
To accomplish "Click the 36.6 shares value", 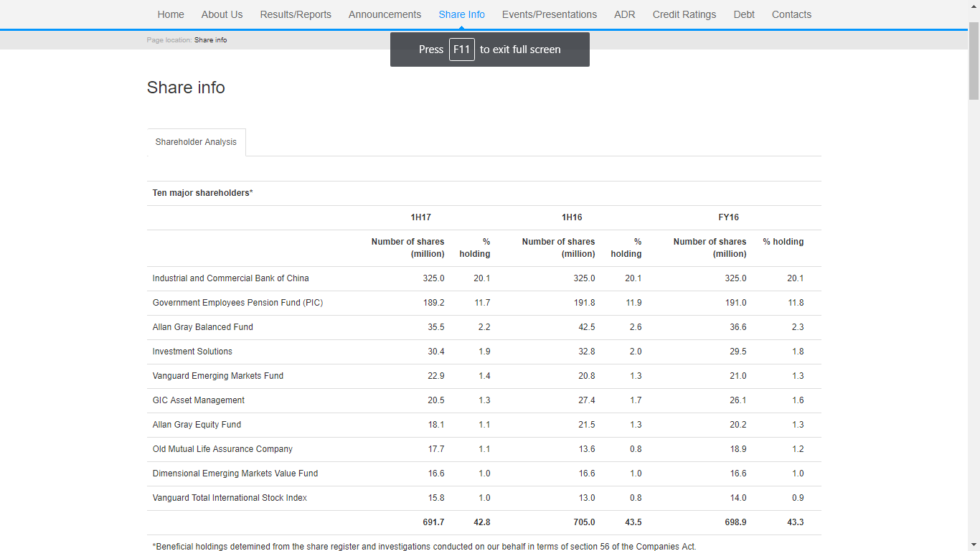I will [x=738, y=327].
